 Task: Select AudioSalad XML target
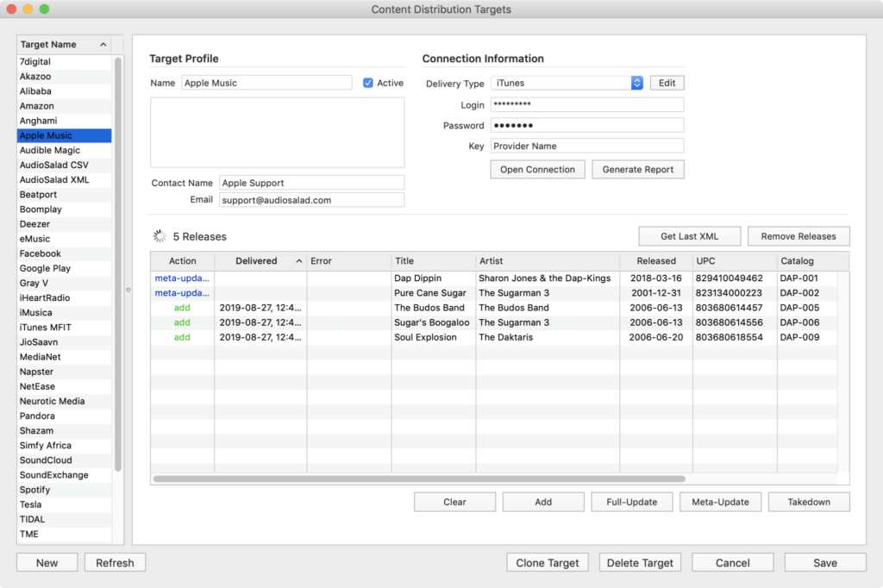pyautogui.click(x=64, y=179)
